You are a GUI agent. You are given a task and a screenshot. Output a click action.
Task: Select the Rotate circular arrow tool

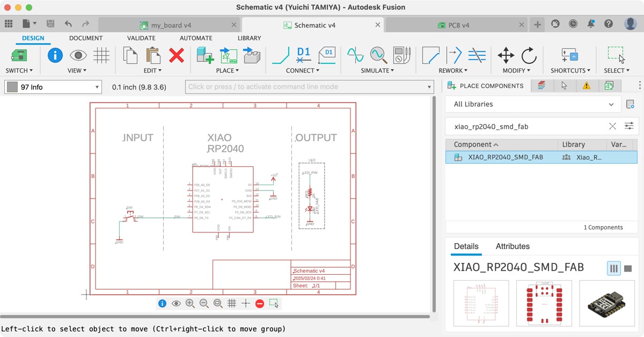(529, 55)
